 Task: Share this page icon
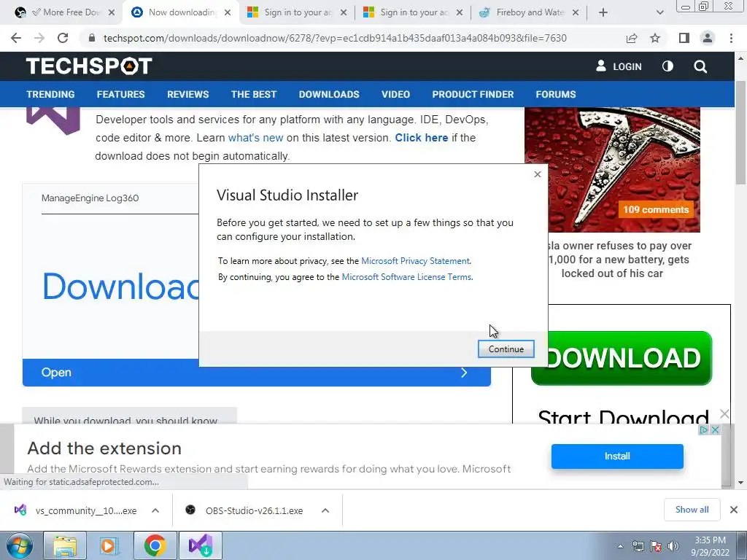(632, 38)
